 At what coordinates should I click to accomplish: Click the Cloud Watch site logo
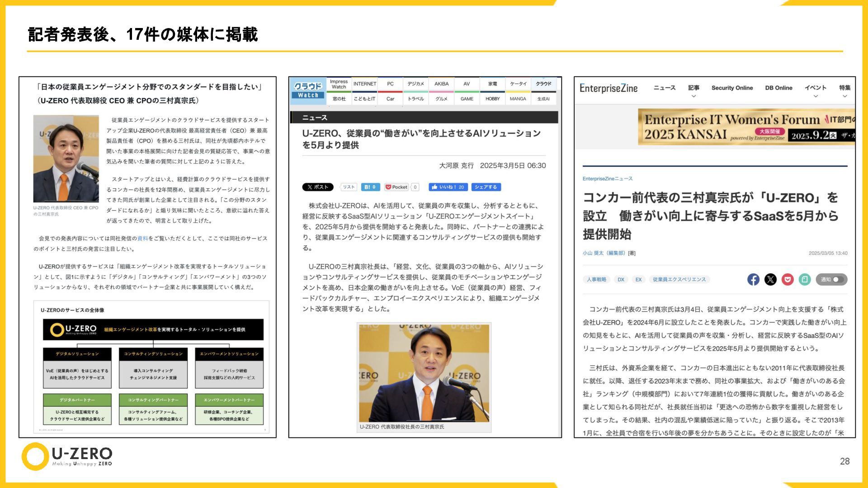pos(308,90)
